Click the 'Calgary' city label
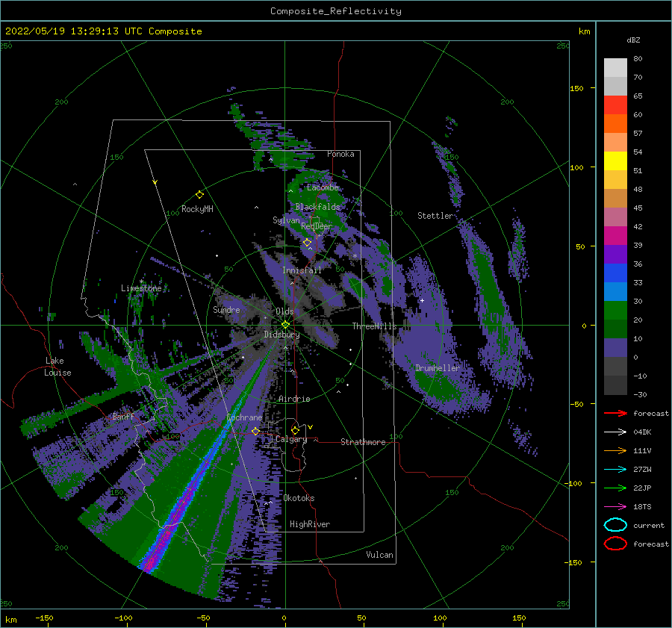The height and width of the screenshot is (628, 672). [291, 439]
